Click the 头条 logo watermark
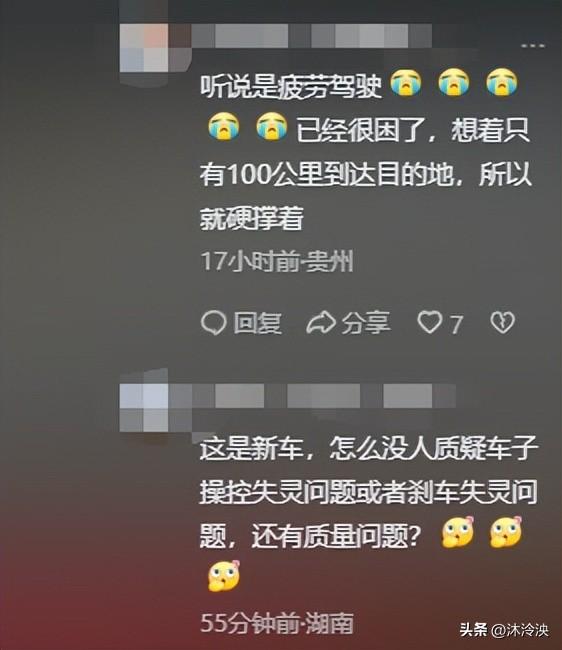The width and height of the screenshot is (562, 650). [x=474, y=630]
